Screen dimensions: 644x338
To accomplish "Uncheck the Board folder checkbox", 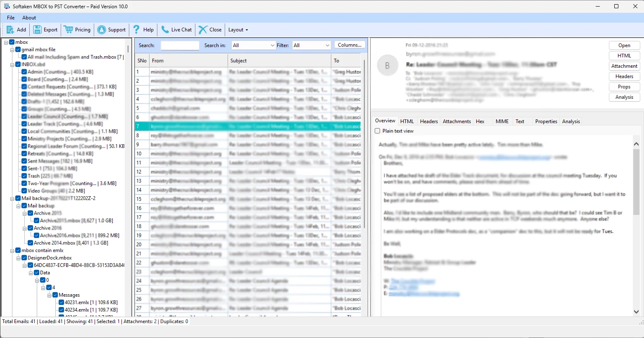I will pos(24,79).
